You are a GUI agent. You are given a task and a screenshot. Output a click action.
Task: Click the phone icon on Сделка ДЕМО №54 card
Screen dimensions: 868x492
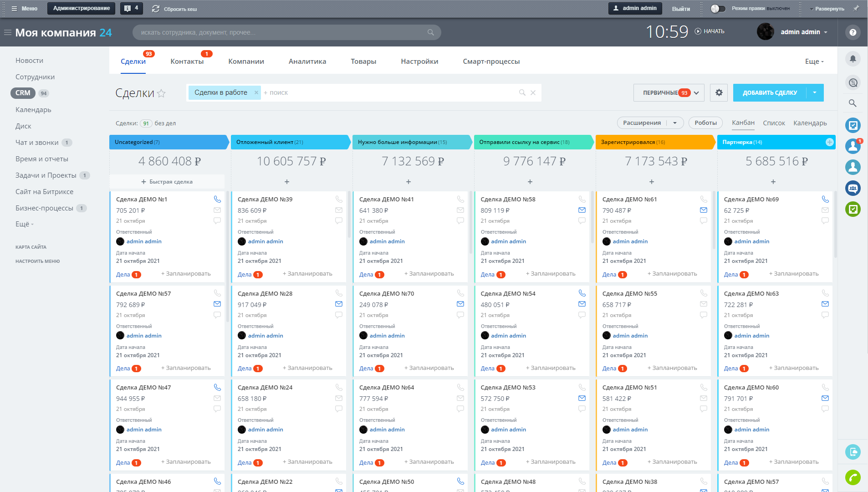pyautogui.click(x=582, y=293)
